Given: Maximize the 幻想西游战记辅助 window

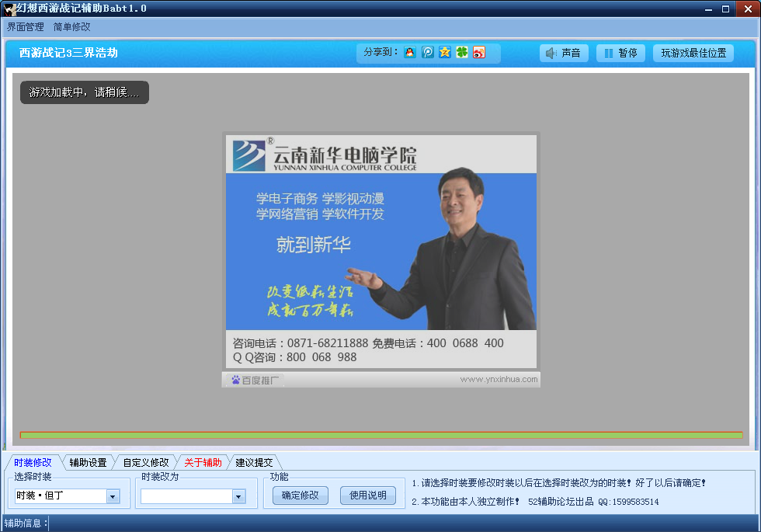Looking at the screenshot, I should tap(725, 9).
